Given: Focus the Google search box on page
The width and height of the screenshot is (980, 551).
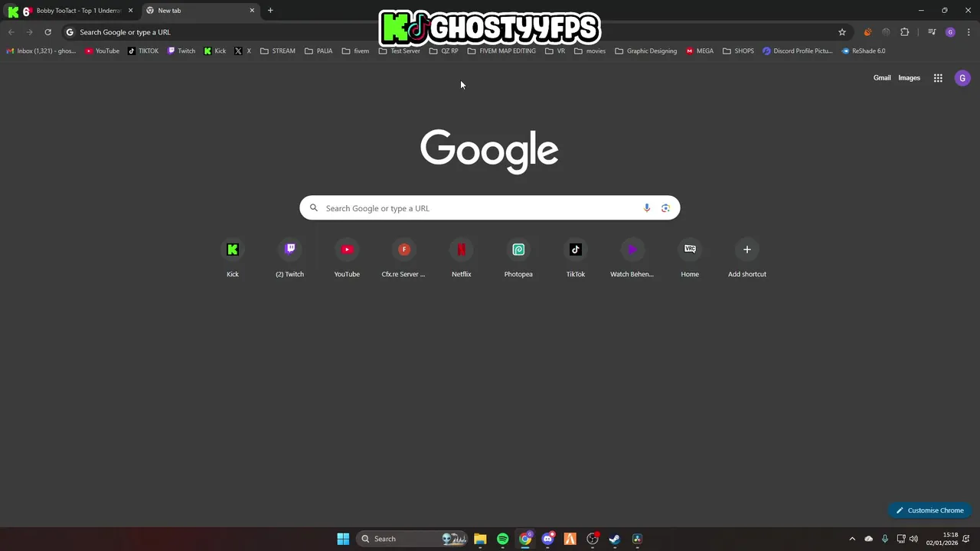Looking at the screenshot, I should coord(489,208).
